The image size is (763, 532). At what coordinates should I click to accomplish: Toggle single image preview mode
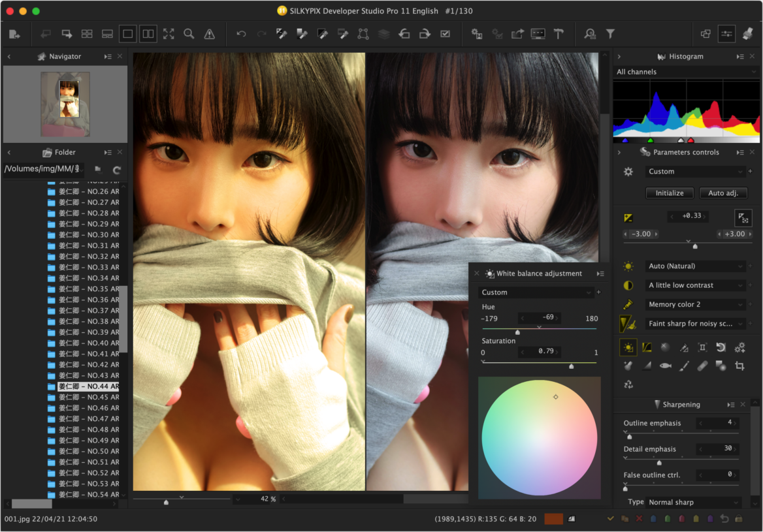click(127, 34)
